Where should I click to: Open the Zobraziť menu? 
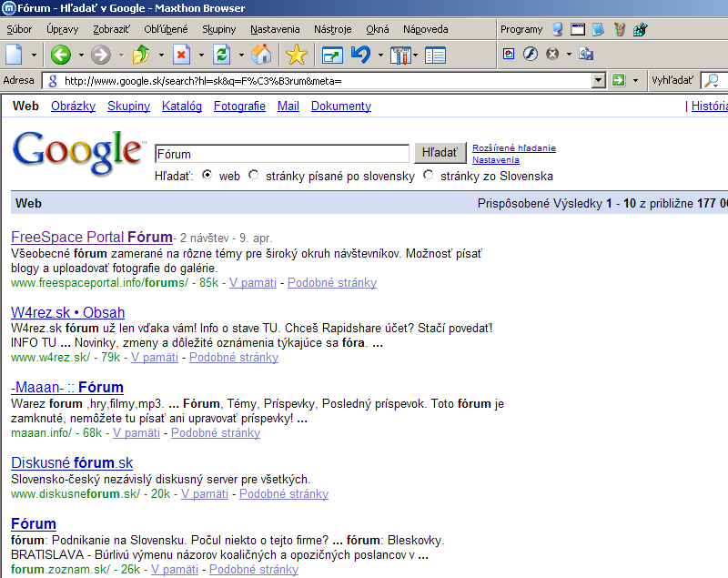[111, 29]
